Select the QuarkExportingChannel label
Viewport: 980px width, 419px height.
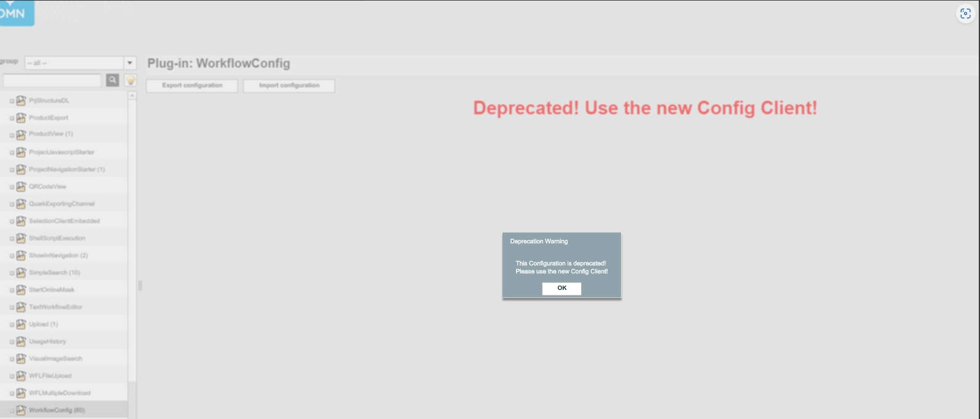61,204
